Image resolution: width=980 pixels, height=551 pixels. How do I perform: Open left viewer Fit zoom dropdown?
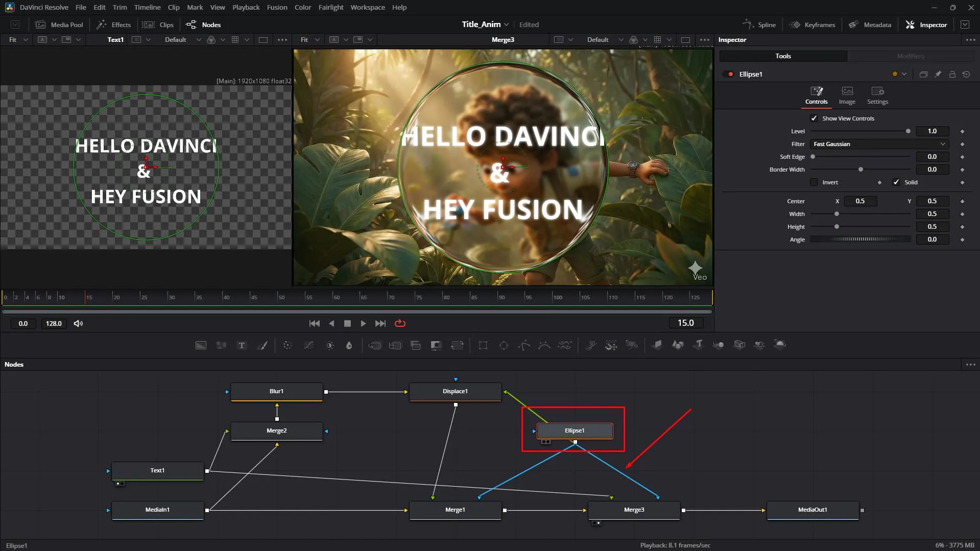coord(18,39)
